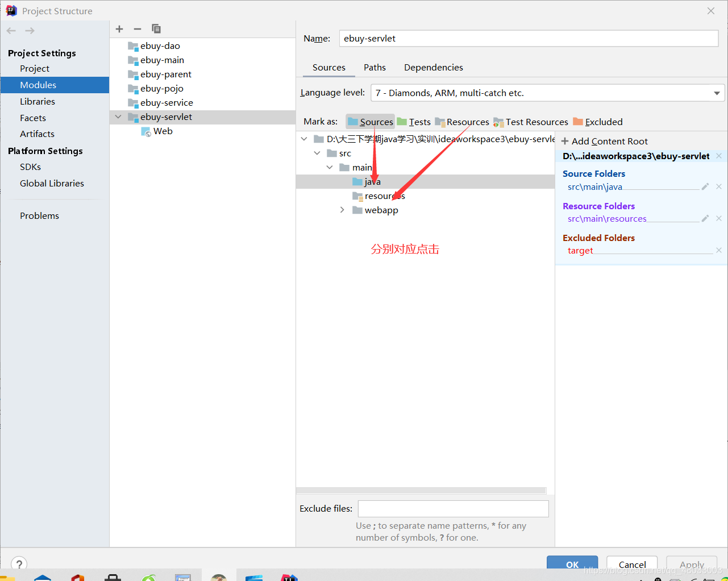Remove src\main\resources from resource folders
This screenshot has height=581, width=728.
tap(719, 218)
